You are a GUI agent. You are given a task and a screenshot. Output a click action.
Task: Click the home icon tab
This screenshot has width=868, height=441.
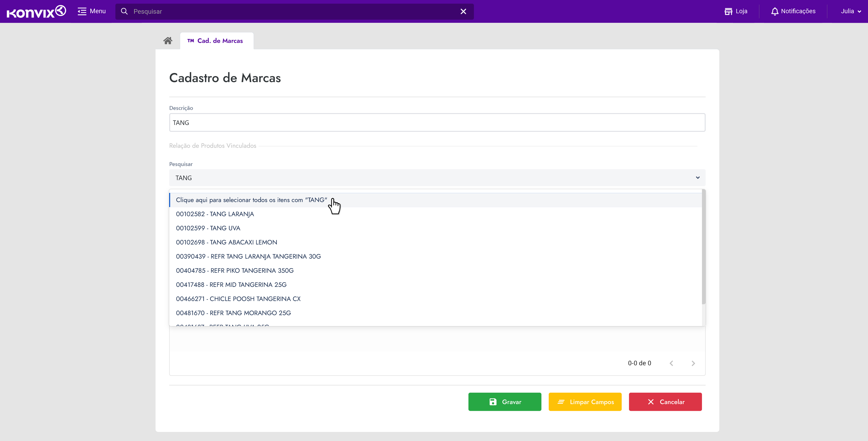pyautogui.click(x=168, y=41)
